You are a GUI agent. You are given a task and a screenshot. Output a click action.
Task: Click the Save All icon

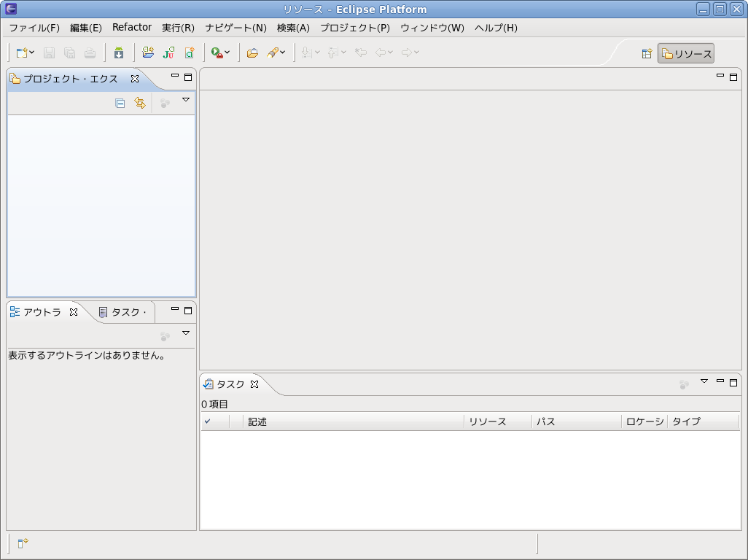coord(70,52)
